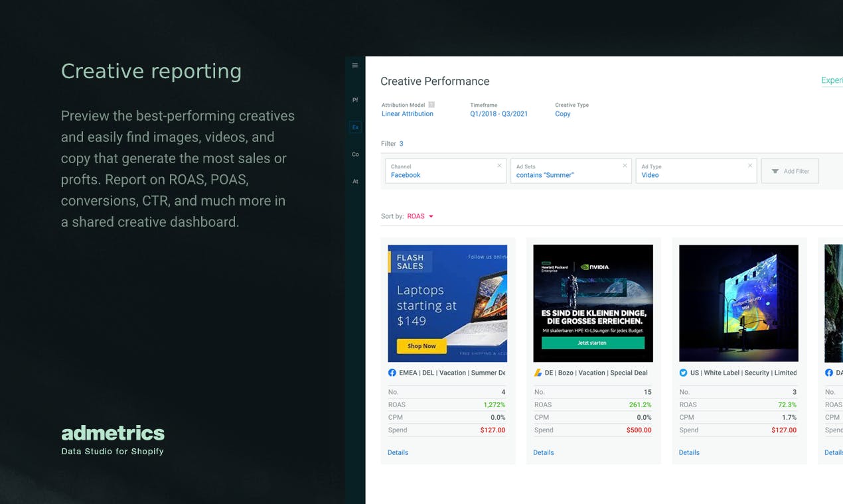This screenshot has width=843, height=504.
Task: Open the Co sidebar item
Action: (355, 155)
